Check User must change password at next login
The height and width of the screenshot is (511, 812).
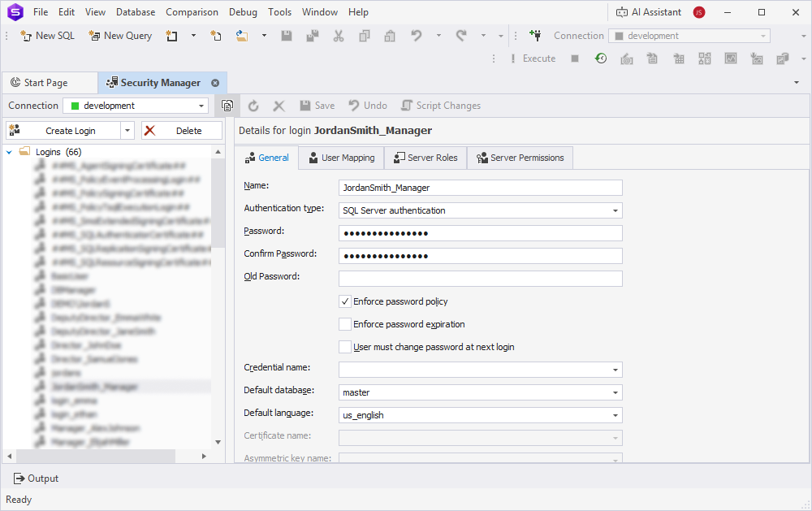tap(344, 346)
